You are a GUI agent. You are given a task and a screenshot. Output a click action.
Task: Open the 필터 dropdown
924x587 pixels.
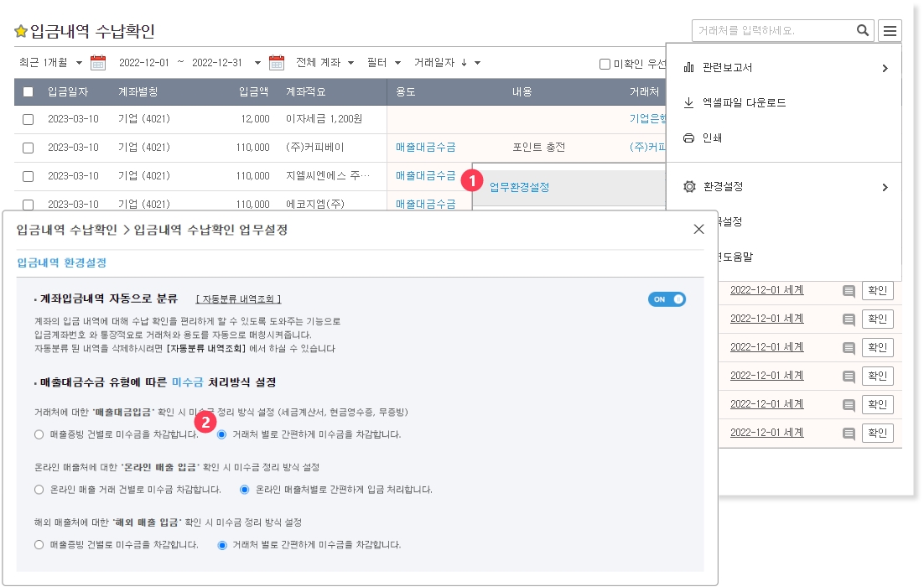tap(384, 63)
